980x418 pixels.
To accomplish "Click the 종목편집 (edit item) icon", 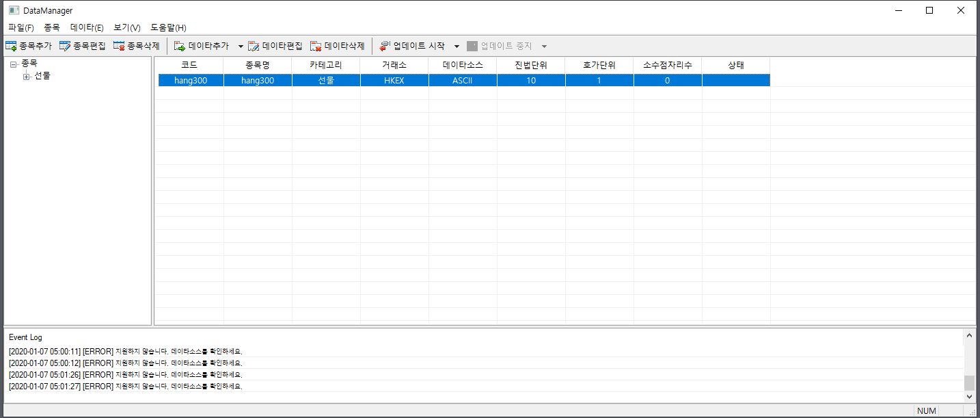I will (x=65, y=46).
